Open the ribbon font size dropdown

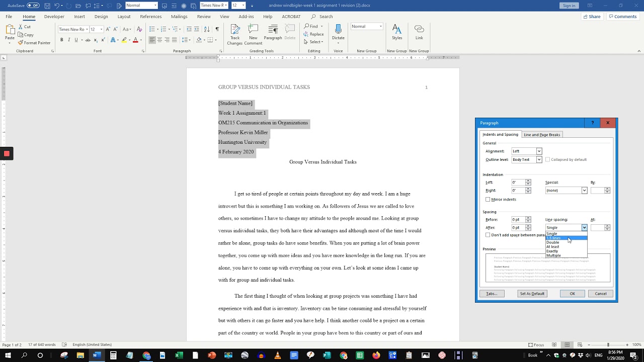pos(101,29)
